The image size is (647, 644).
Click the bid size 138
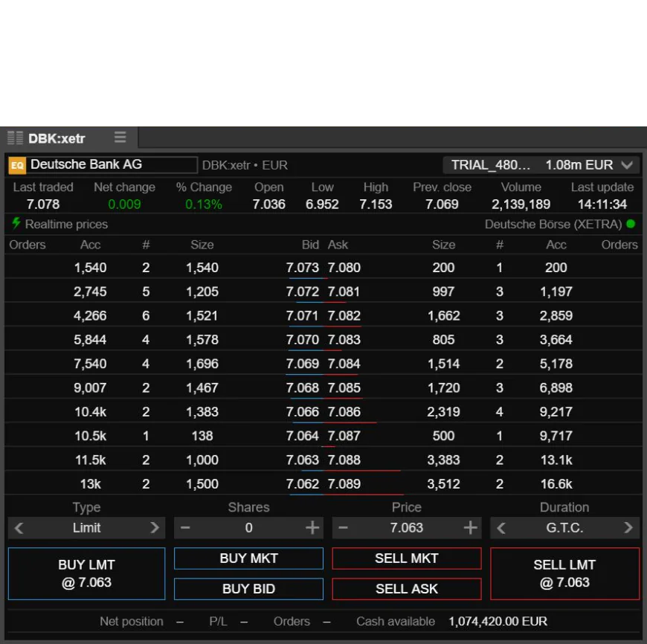tap(202, 436)
